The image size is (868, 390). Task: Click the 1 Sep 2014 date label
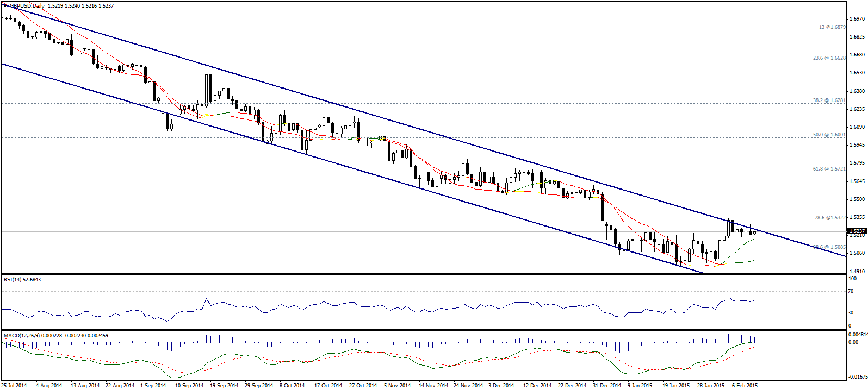[153, 386]
